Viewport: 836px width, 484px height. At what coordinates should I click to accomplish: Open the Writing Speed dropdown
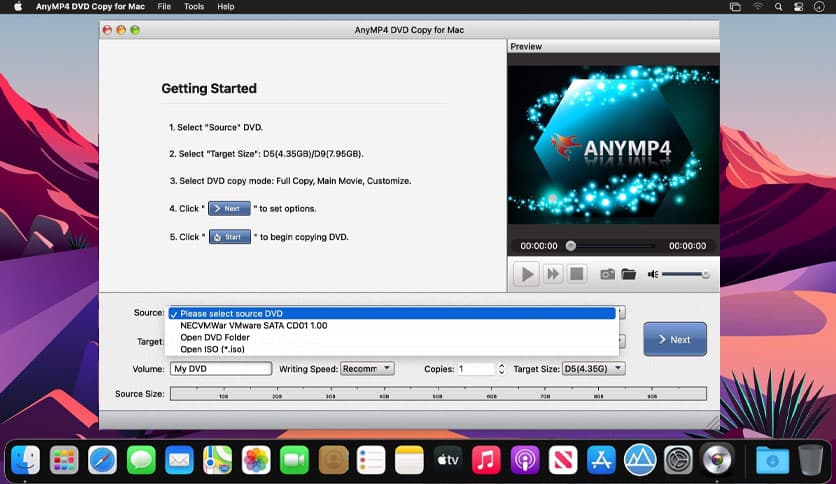367,368
